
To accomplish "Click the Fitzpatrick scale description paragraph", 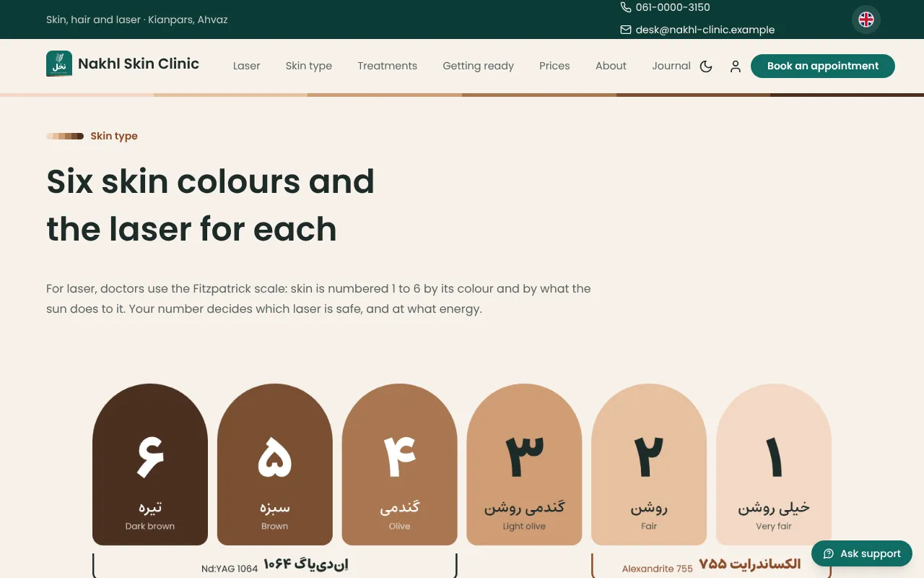I will point(318,298).
